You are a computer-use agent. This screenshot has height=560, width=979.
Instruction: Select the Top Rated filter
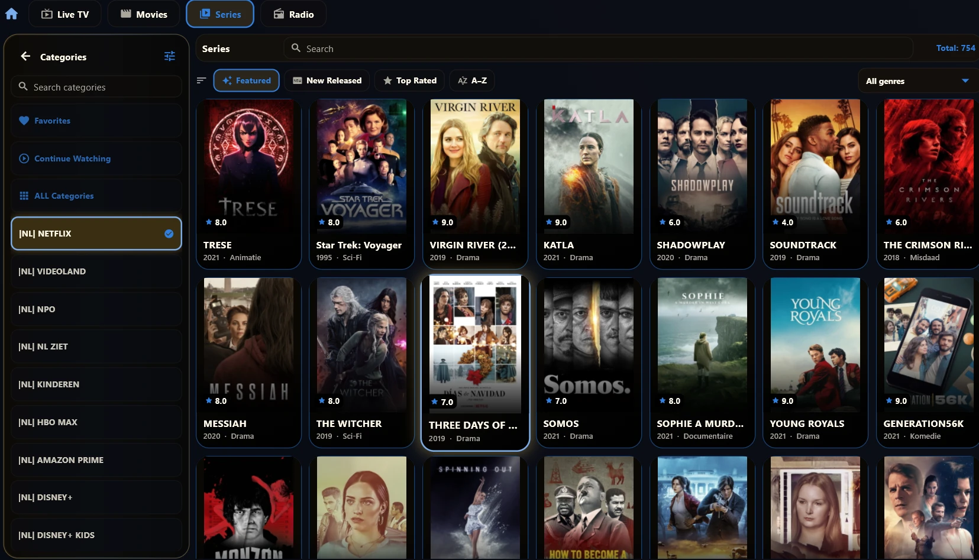(x=410, y=80)
